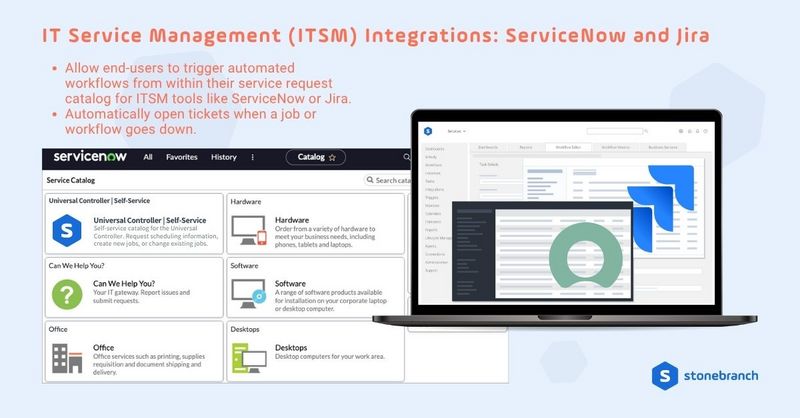
Task: Click the Stonebranch S logo on the laptop screen
Action: (428, 131)
